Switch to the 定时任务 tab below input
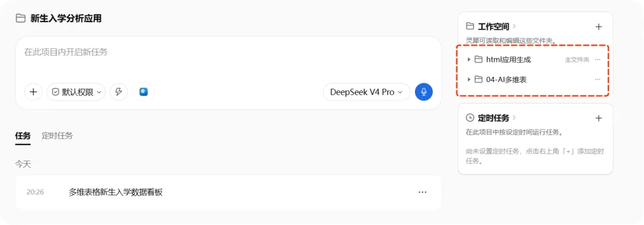 tap(57, 136)
